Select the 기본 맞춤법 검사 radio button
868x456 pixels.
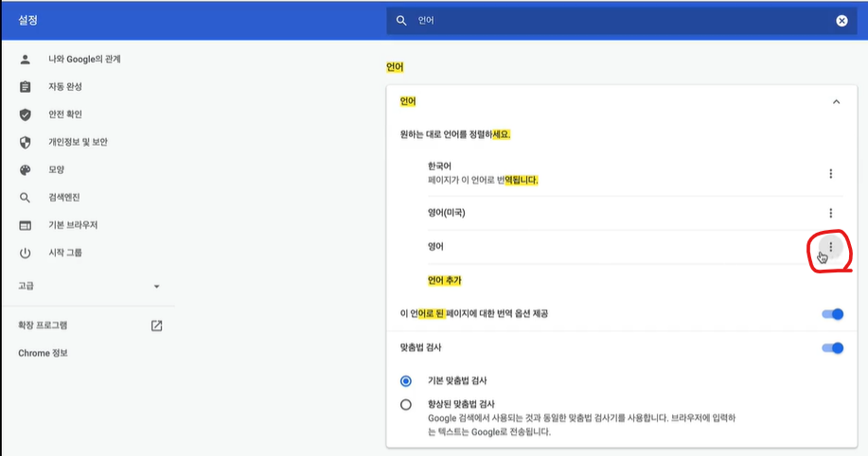(x=406, y=380)
